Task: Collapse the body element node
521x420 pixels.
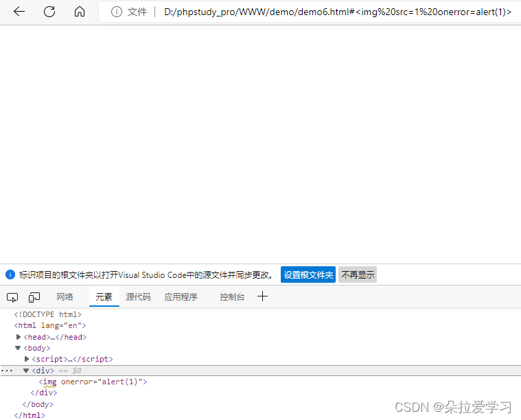Action: tap(19, 348)
